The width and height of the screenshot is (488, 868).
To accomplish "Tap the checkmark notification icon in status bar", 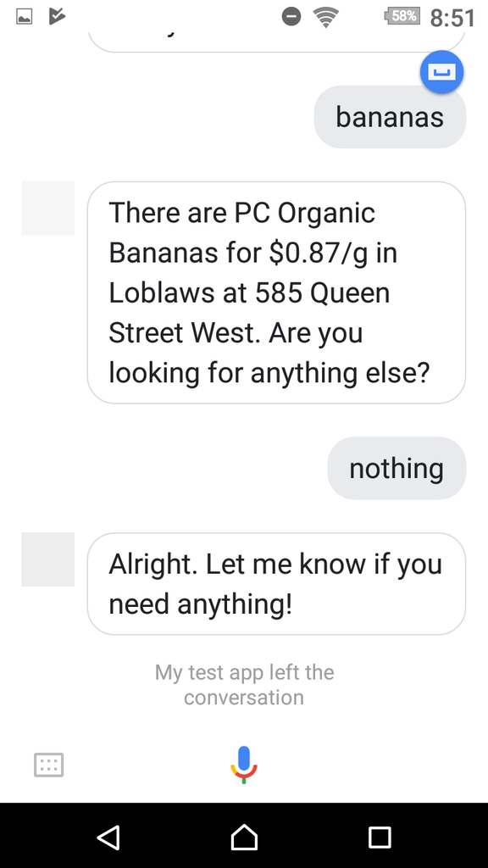I will 57,17.
